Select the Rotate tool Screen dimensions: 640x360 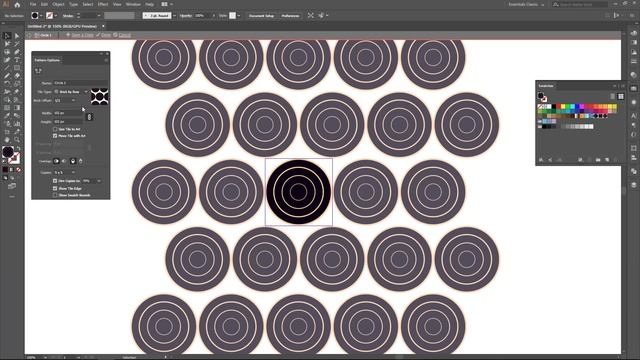click(x=7, y=84)
